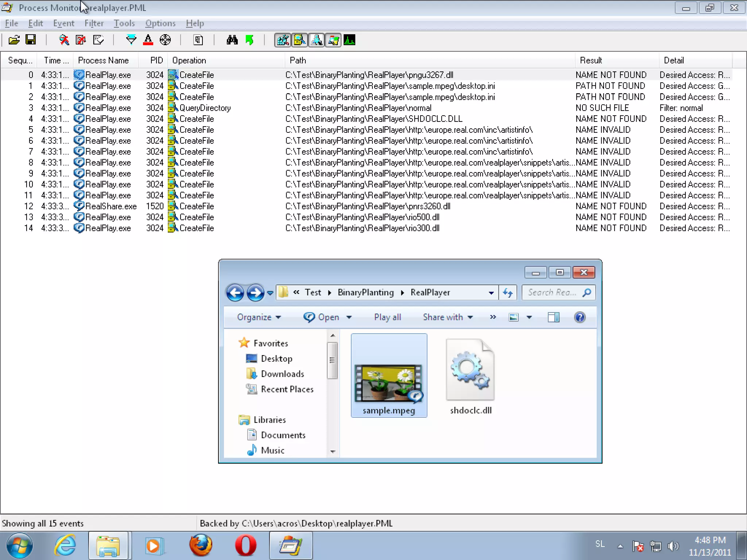
Task: Click the Highlight red letter A icon
Action: pyautogui.click(x=148, y=40)
